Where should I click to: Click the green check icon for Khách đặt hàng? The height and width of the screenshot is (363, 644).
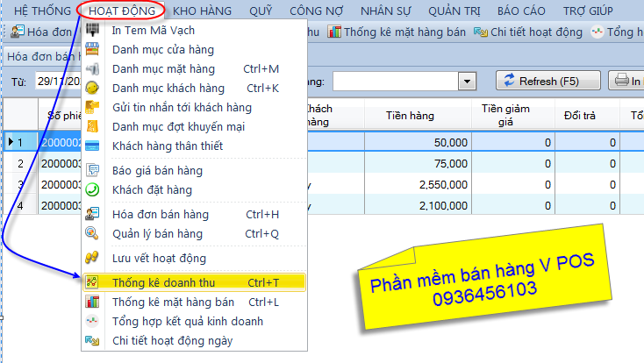coord(92,189)
